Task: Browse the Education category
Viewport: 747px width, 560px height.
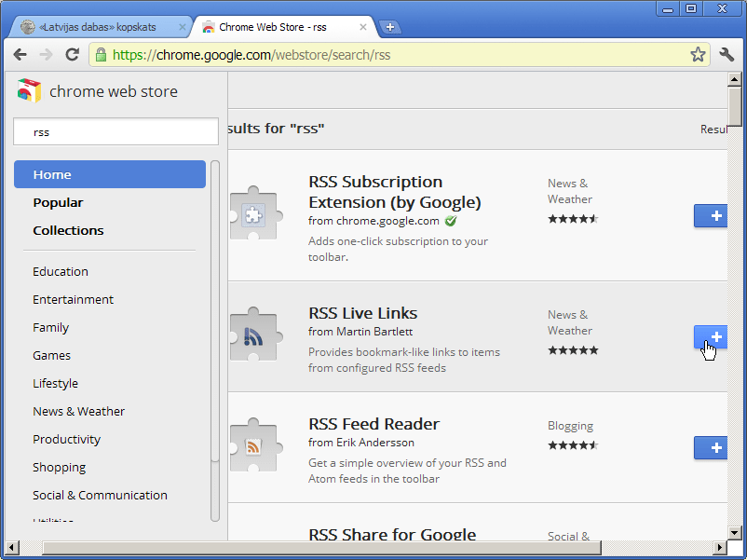Action: 61,272
